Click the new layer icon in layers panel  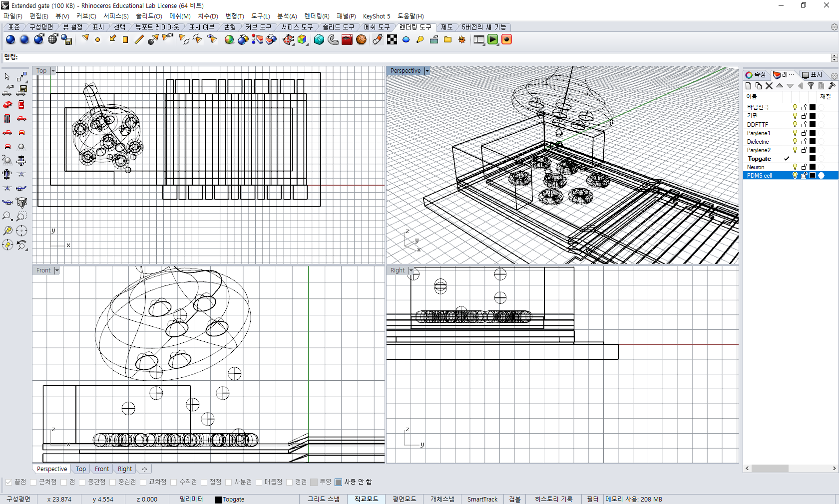[748, 86]
